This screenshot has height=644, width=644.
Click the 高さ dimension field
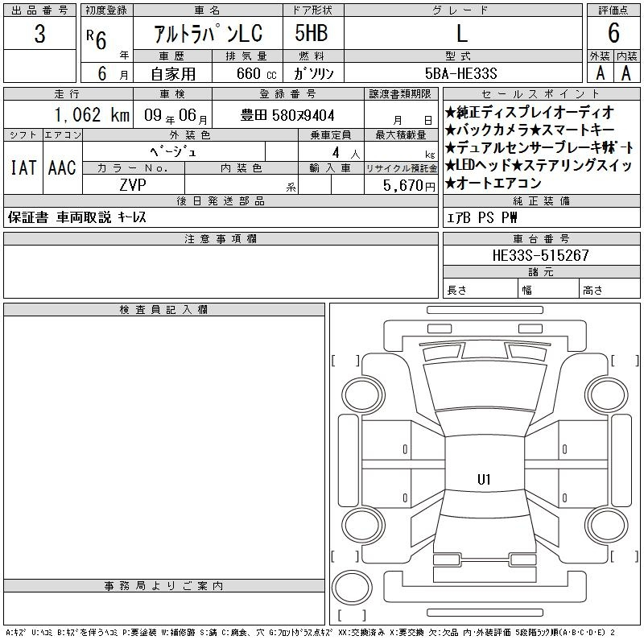click(610, 289)
